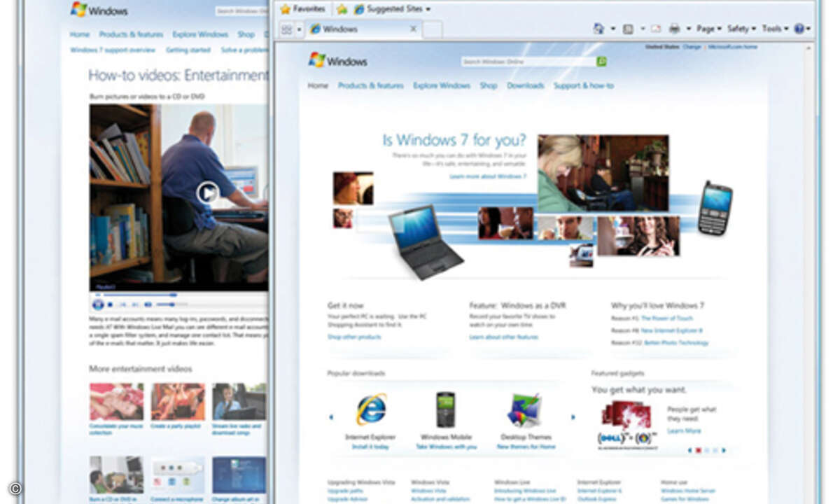Click Shop in the front window navigation

tap(489, 85)
